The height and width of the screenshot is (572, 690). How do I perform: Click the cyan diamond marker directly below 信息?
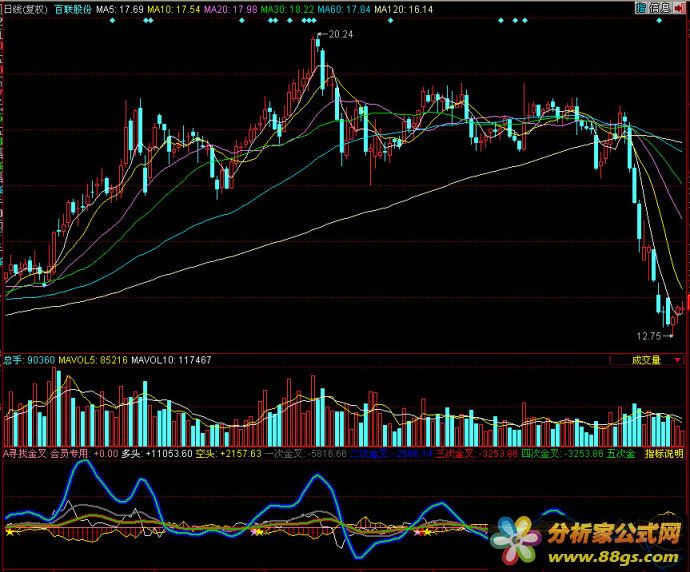[659, 20]
